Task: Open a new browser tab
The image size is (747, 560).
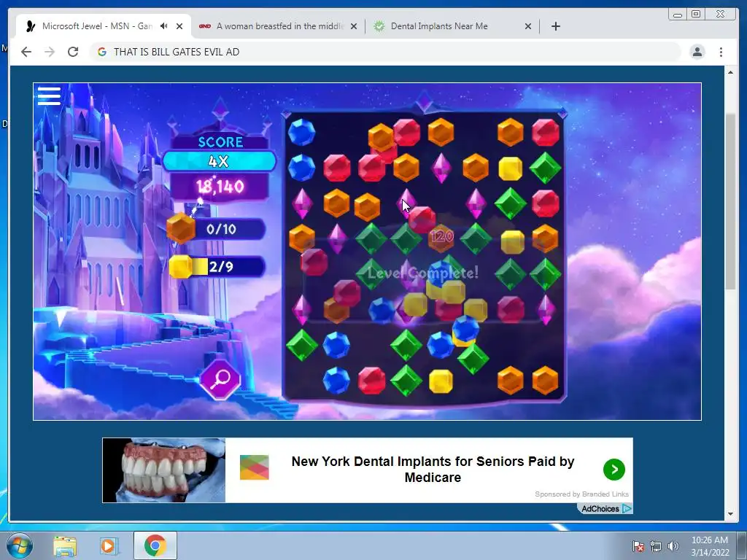Action: click(x=555, y=26)
